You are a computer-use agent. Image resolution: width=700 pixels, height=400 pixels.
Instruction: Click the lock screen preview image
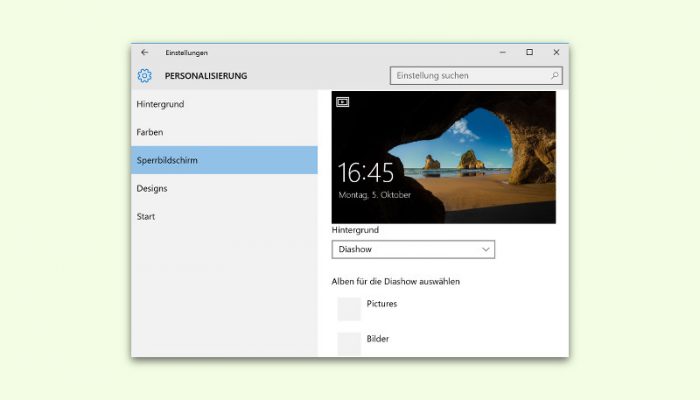click(443, 157)
